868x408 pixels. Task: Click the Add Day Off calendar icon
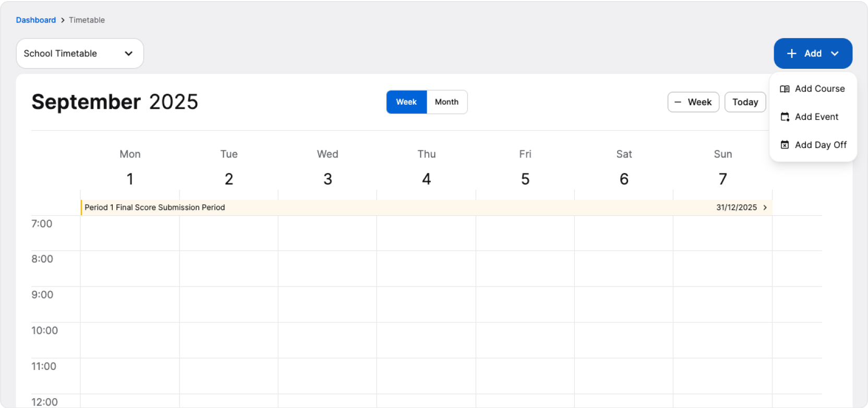click(785, 145)
